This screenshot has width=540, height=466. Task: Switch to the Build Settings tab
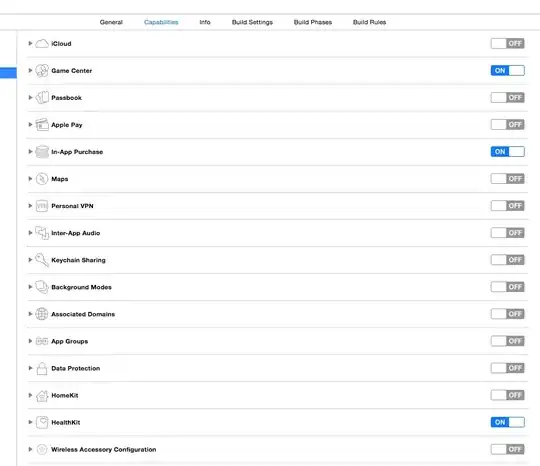pyautogui.click(x=252, y=22)
